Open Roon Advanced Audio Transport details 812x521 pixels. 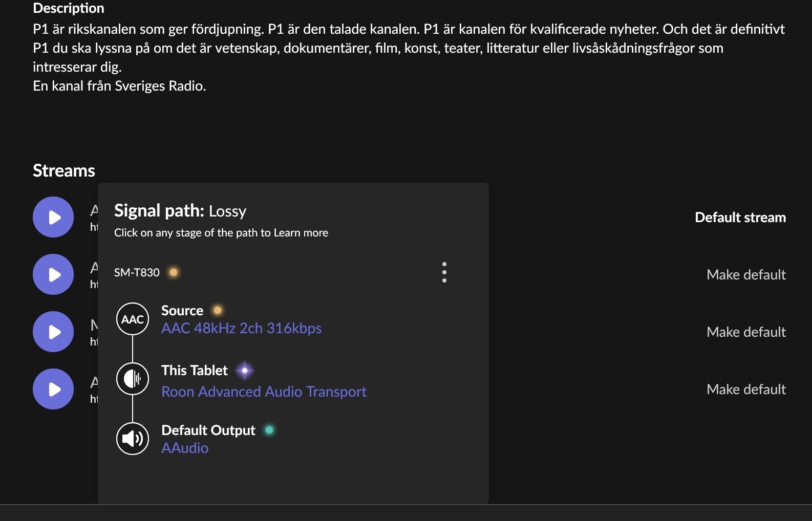click(x=264, y=392)
